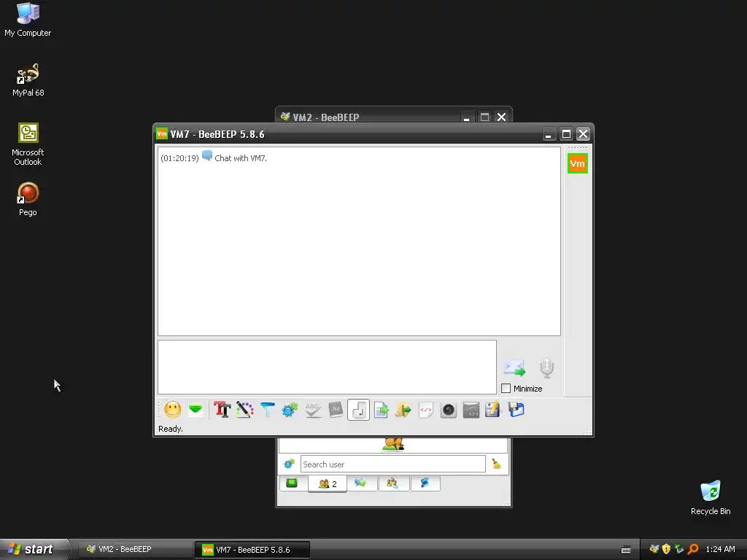Open My Computer desktop icon
The image size is (747, 560).
click(x=28, y=20)
